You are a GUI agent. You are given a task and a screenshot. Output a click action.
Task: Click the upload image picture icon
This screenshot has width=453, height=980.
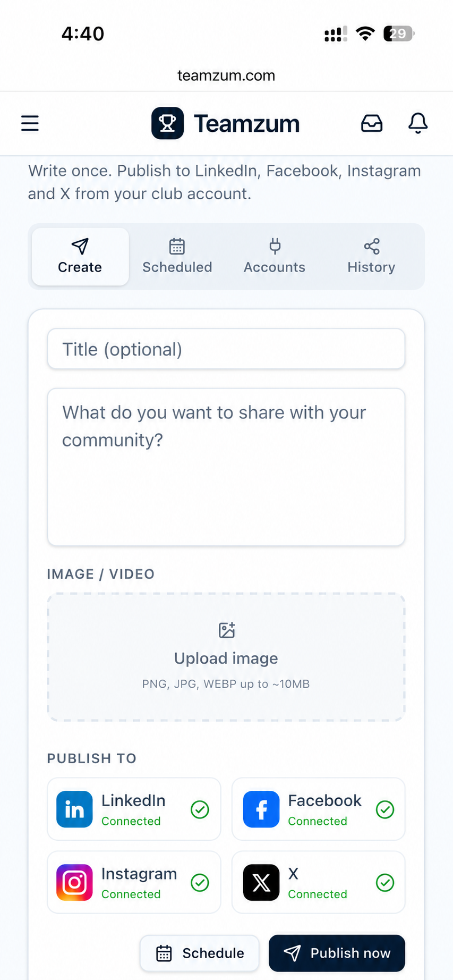coord(227,630)
